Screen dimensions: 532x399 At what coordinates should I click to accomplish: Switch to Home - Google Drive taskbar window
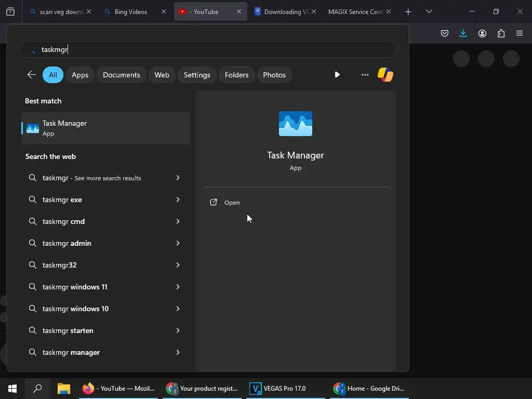pyautogui.click(x=369, y=389)
